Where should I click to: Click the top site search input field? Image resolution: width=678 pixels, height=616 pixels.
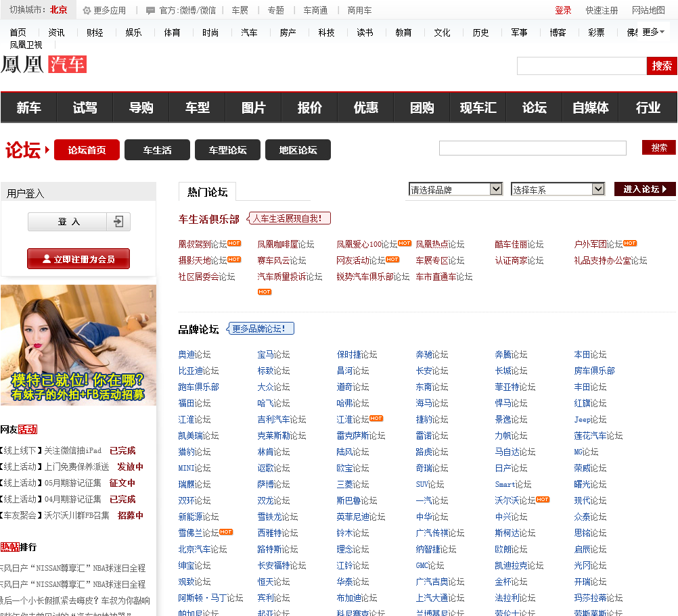tap(581, 66)
